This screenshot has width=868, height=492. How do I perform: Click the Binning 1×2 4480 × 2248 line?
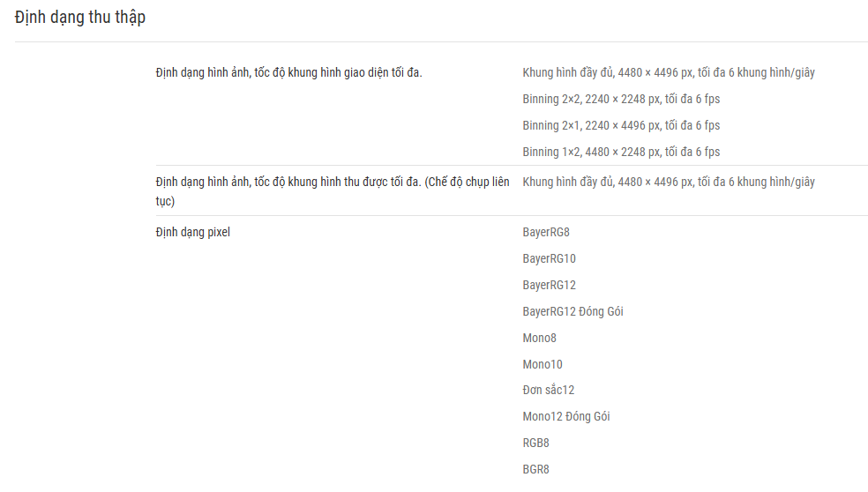(621, 153)
